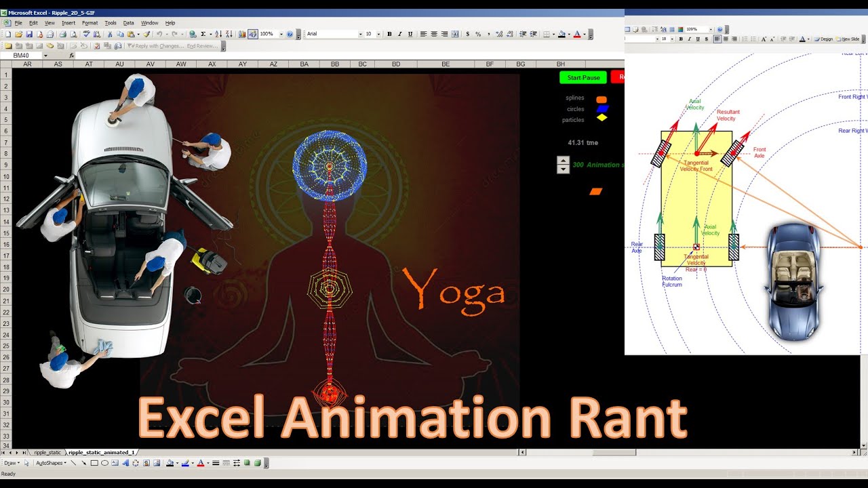The height and width of the screenshot is (488, 868).
Task: Click the Animation speed spinner up arrow
Action: (x=563, y=161)
